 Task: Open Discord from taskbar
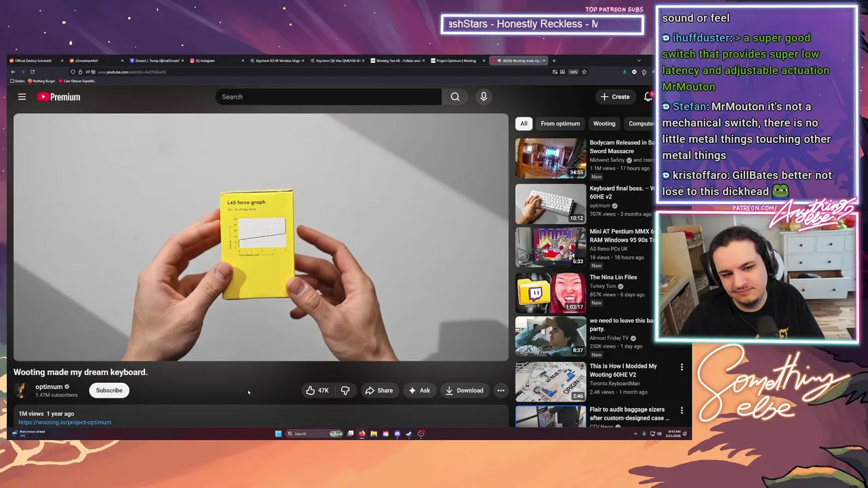[397, 434]
